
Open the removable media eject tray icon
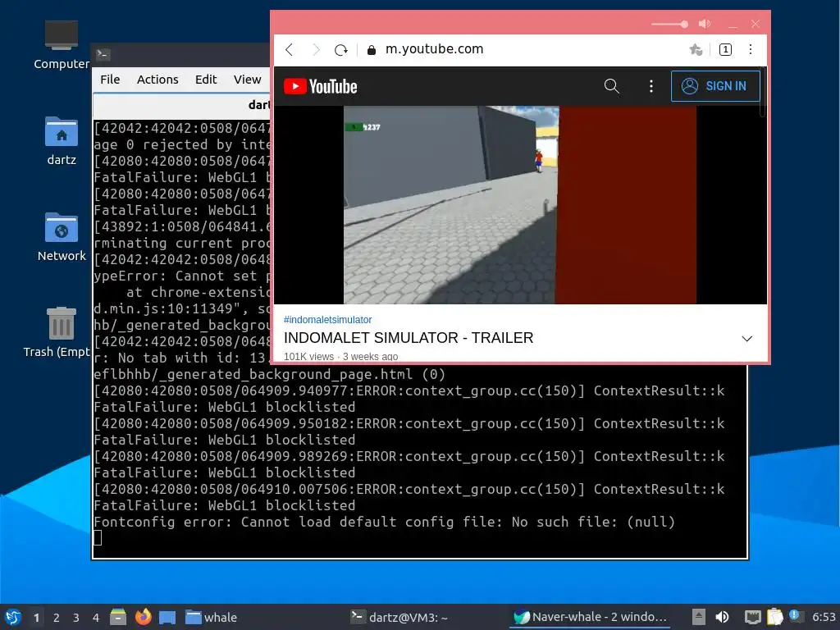coord(699,617)
